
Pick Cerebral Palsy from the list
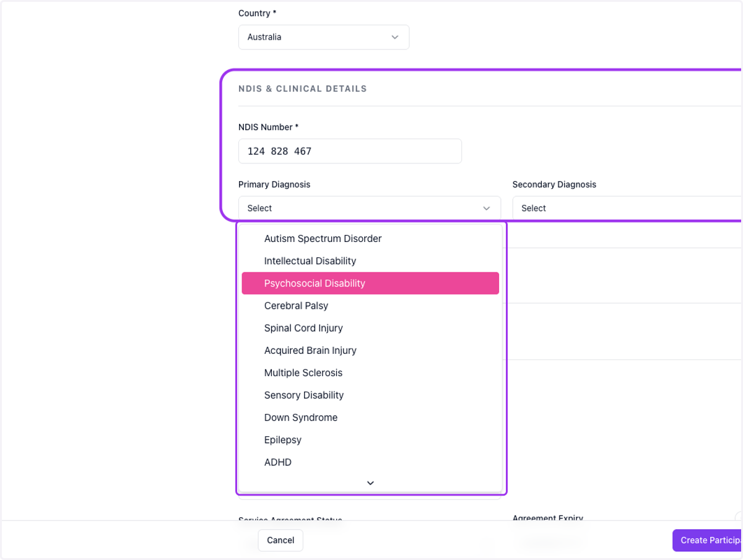tap(370, 306)
